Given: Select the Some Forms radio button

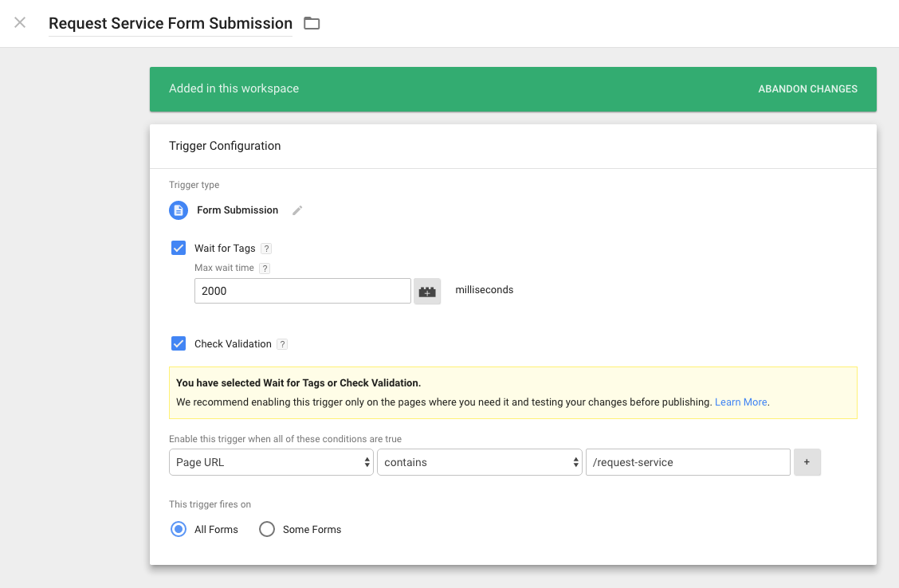Looking at the screenshot, I should click(x=267, y=529).
